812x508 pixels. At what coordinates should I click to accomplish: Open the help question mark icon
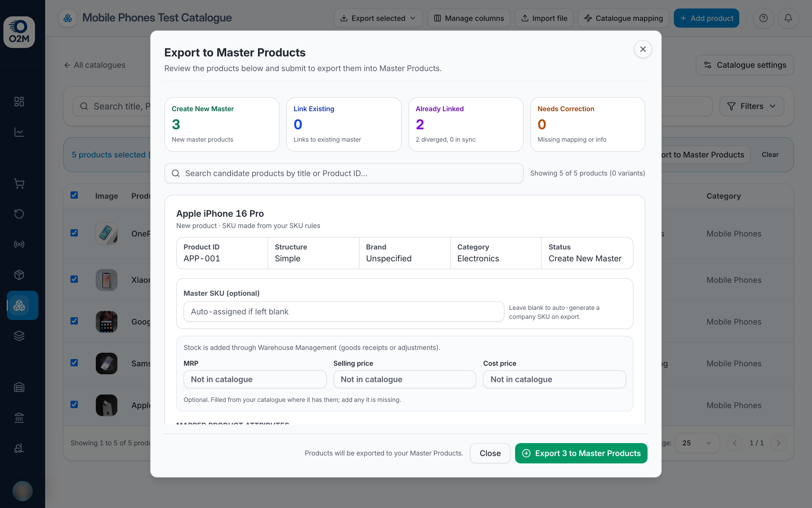763,18
